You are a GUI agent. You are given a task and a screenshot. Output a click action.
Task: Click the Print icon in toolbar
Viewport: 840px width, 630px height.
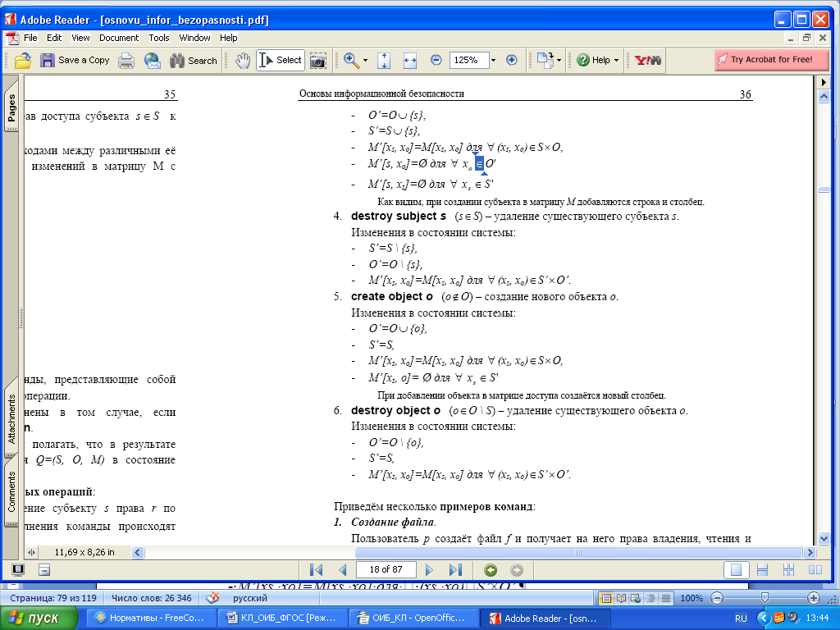coord(126,61)
